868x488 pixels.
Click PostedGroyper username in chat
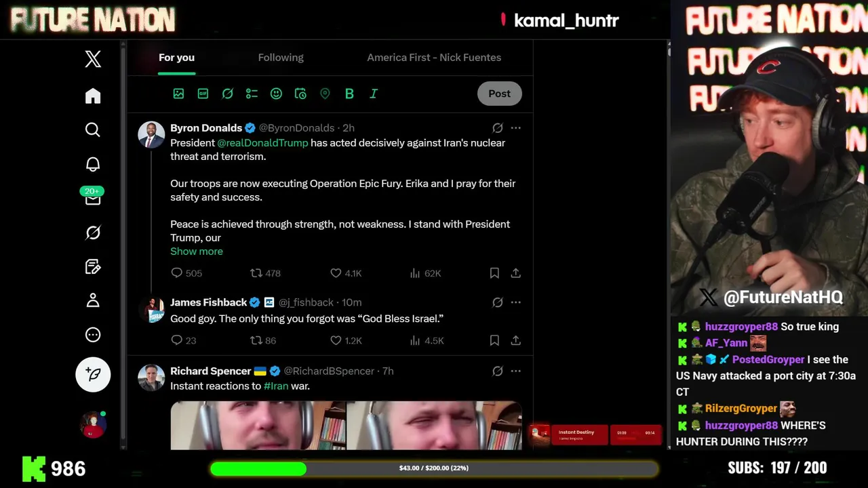768,359
